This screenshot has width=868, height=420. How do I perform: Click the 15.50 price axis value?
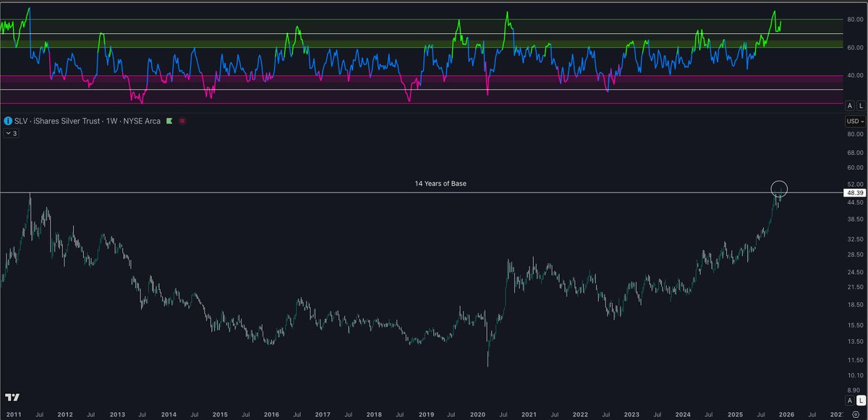tap(854, 327)
